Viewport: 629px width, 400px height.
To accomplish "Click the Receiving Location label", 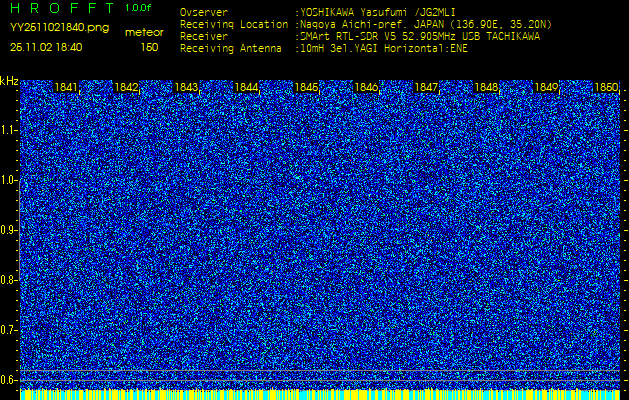I will coord(234,24).
